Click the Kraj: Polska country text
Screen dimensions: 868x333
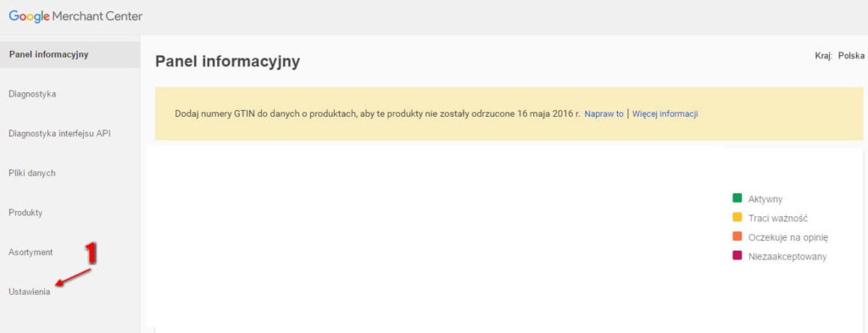[x=840, y=56]
